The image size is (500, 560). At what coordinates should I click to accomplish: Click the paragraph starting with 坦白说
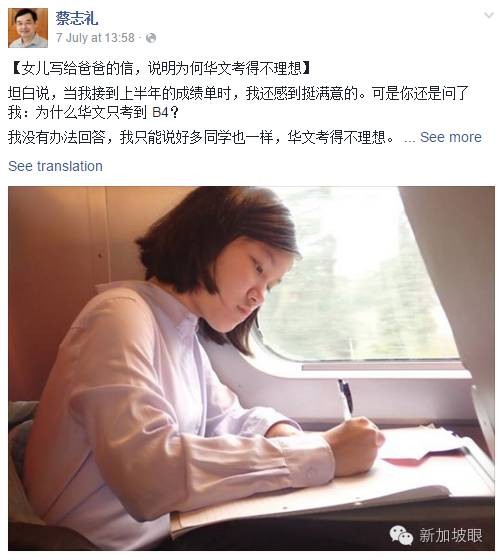point(238,103)
